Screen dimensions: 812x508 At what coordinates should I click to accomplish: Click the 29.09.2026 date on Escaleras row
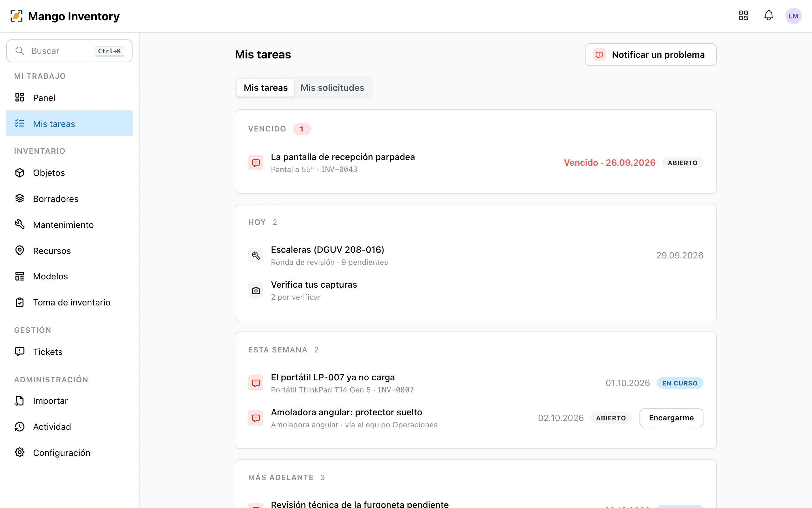click(x=679, y=255)
